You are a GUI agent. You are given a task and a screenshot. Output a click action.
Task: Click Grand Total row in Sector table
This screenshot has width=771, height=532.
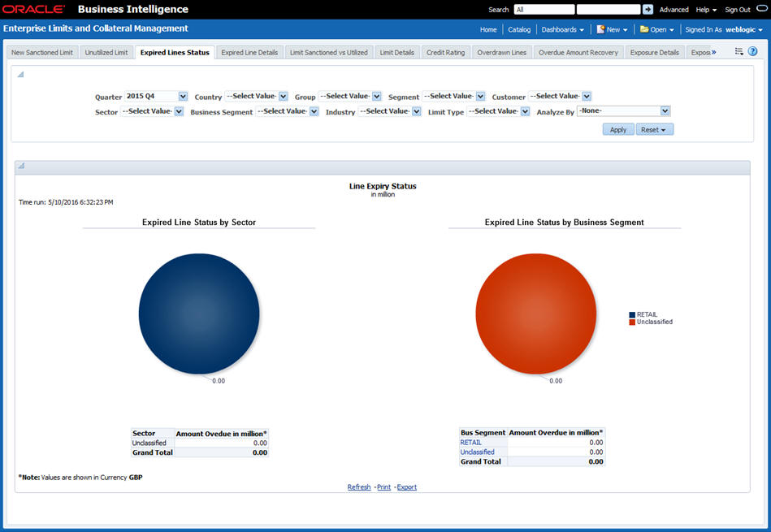[x=200, y=452]
